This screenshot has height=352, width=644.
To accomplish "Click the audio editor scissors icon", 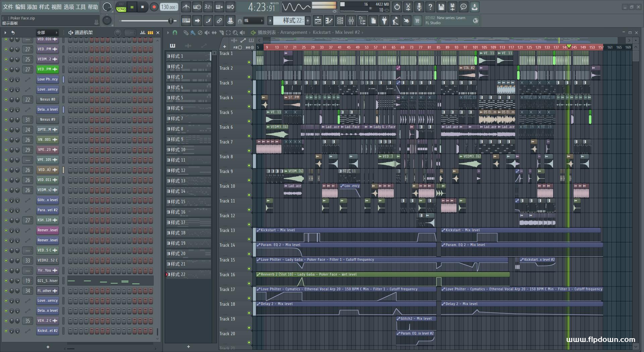I will (408, 7).
